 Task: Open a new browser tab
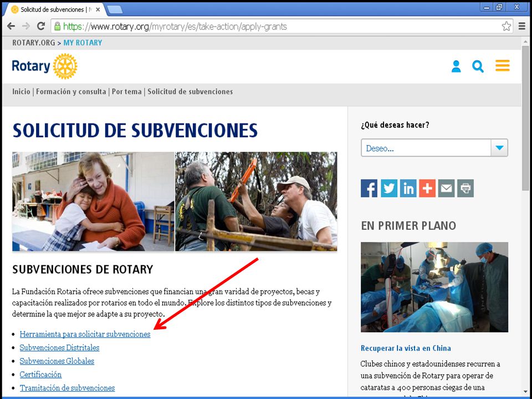click(115, 9)
